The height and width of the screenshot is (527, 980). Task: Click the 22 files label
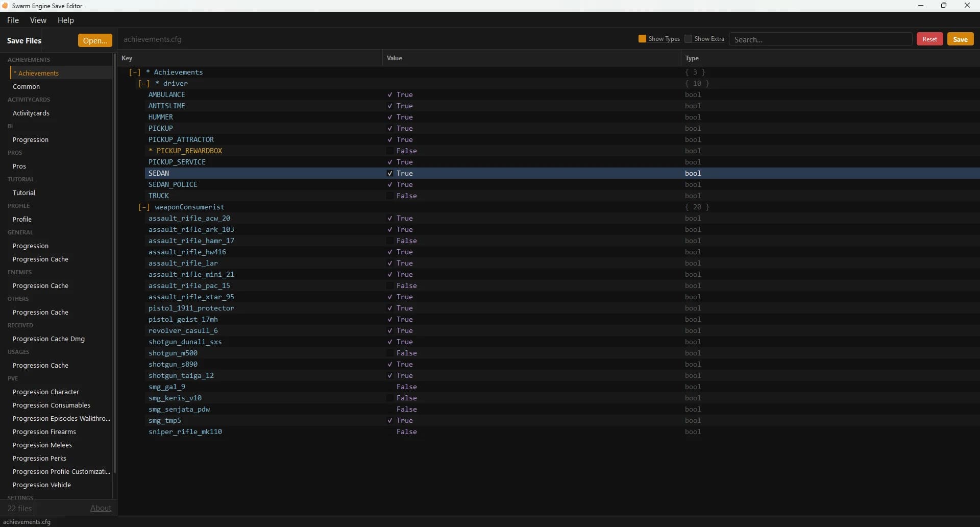(19, 508)
